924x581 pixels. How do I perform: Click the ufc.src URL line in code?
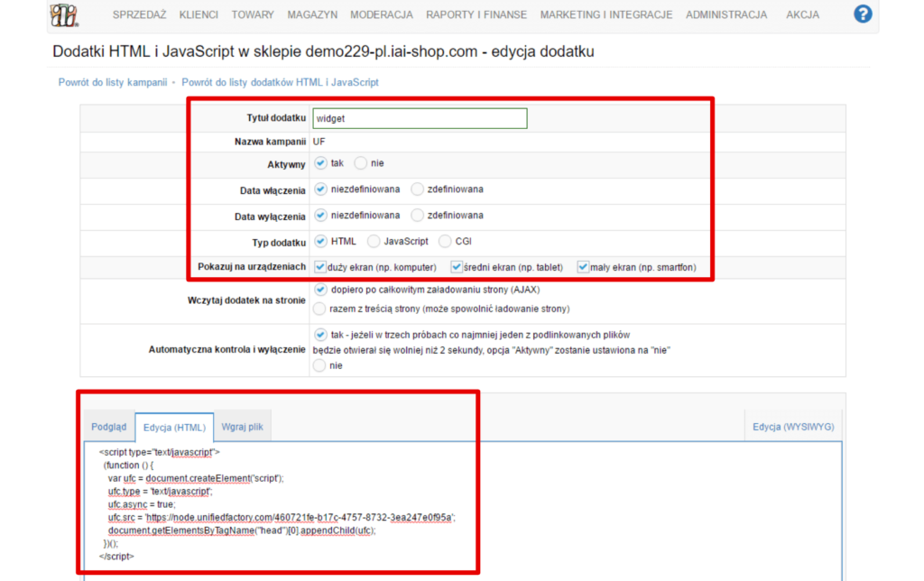282,517
